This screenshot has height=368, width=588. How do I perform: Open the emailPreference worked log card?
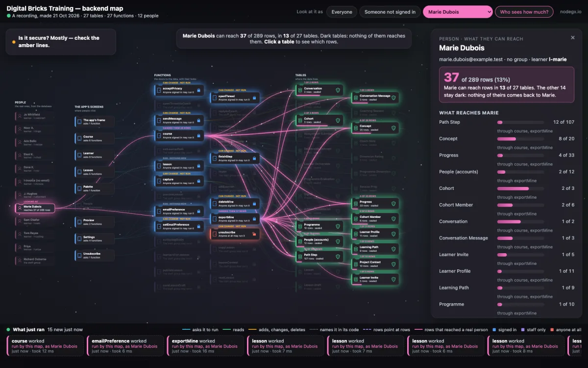click(125, 346)
